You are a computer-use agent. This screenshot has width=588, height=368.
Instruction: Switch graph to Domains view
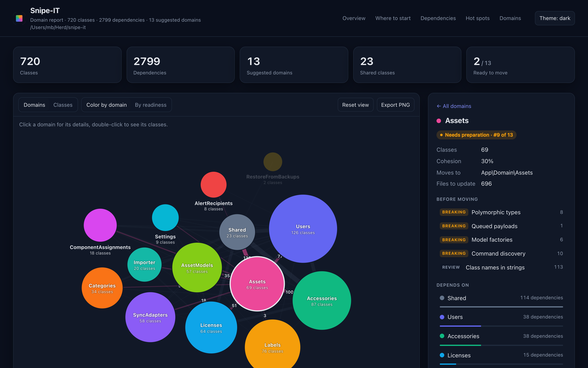click(34, 105)
